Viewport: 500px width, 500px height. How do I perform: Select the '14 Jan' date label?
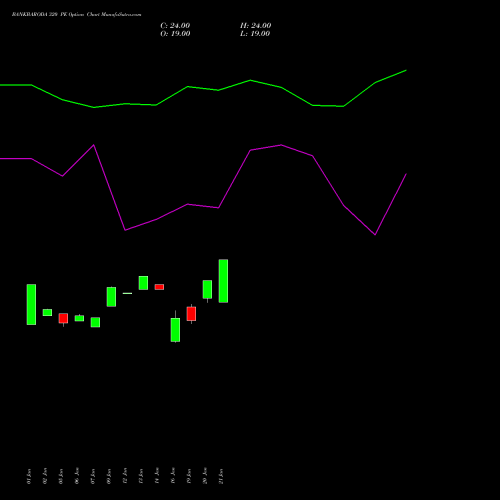157,476
